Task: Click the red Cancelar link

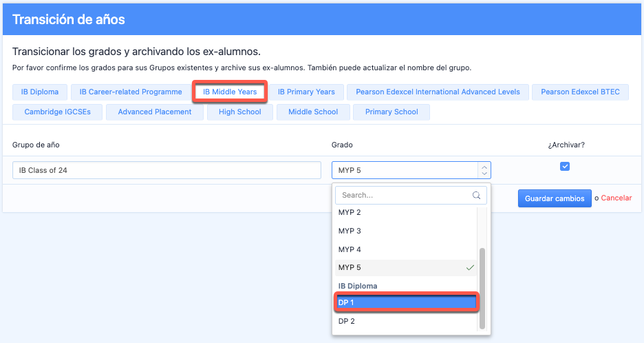Action: point(616,198)
